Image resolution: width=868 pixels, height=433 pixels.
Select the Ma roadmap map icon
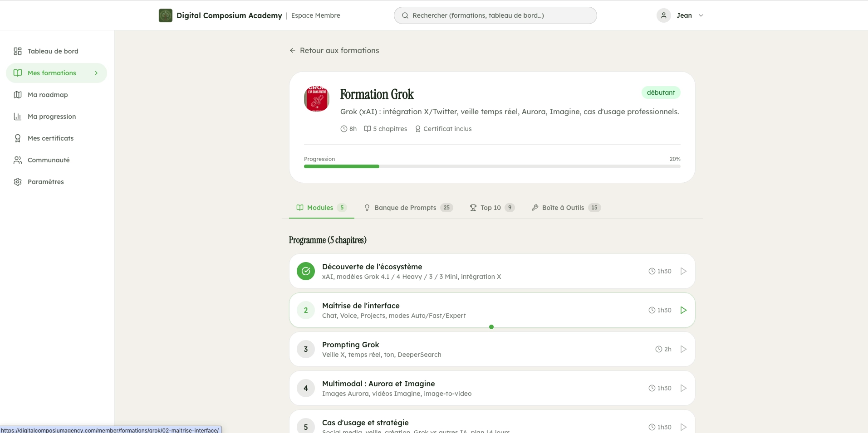point(17,94)
